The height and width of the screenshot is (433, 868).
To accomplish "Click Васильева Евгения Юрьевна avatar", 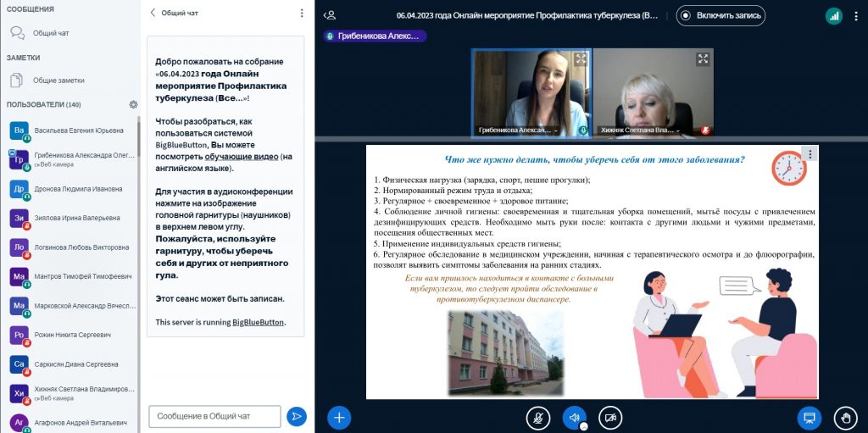I will [x=19, y=130].
